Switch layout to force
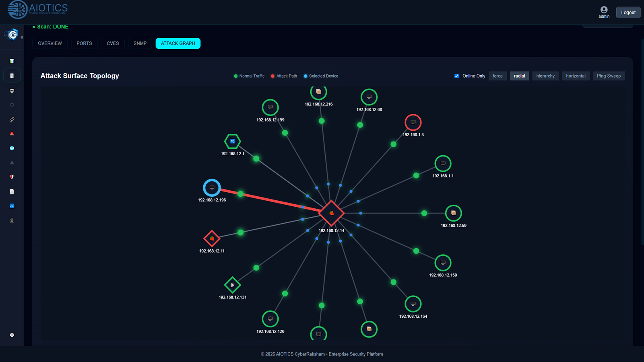This screenshot has width=644, height=362. tap(497, 76)
